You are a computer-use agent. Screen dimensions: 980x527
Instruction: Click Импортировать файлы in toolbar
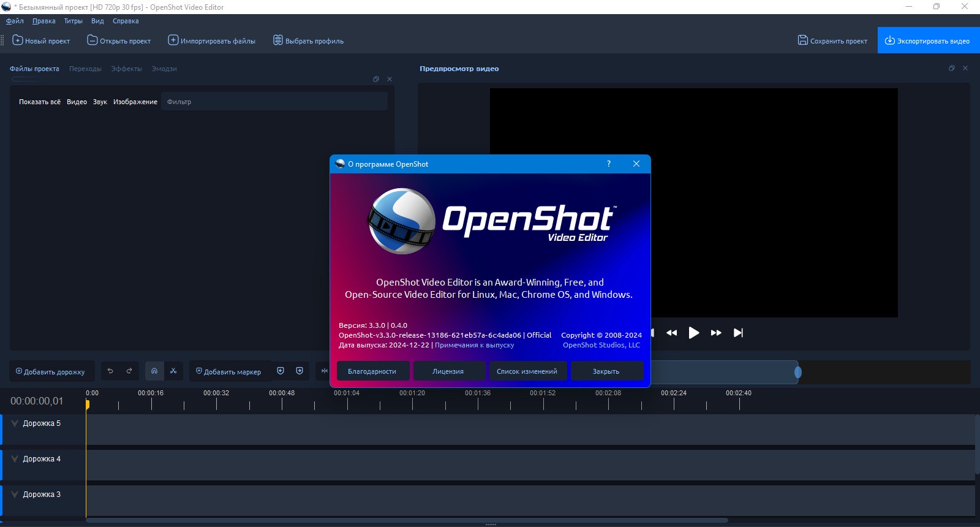[211, 40]
